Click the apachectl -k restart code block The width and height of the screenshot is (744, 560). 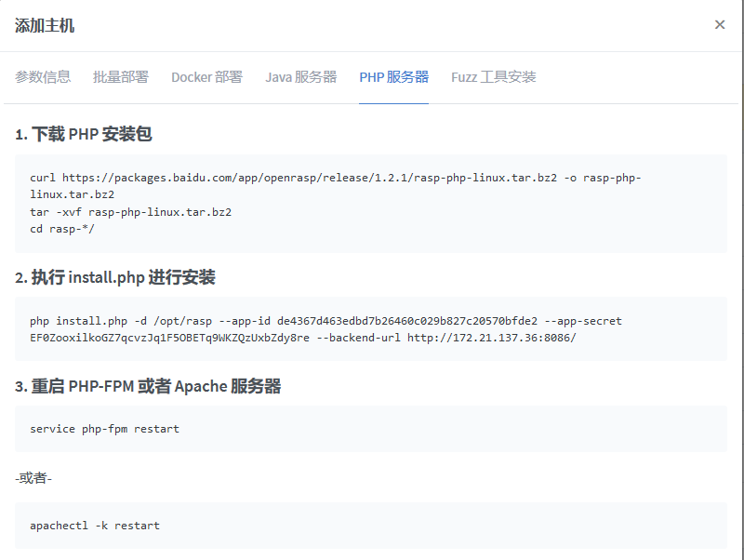tap(372, 526)
